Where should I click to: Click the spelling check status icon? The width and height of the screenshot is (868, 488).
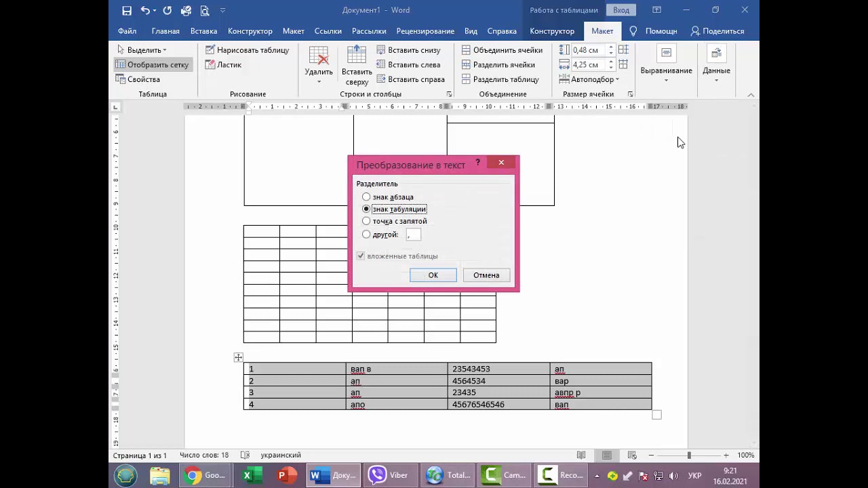click(245, 455)
